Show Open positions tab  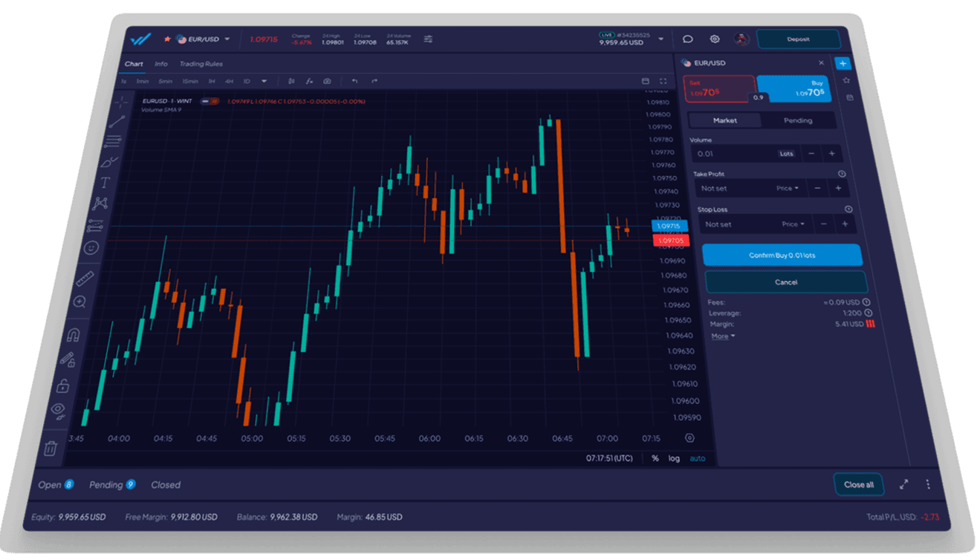[x=56, y=485]
